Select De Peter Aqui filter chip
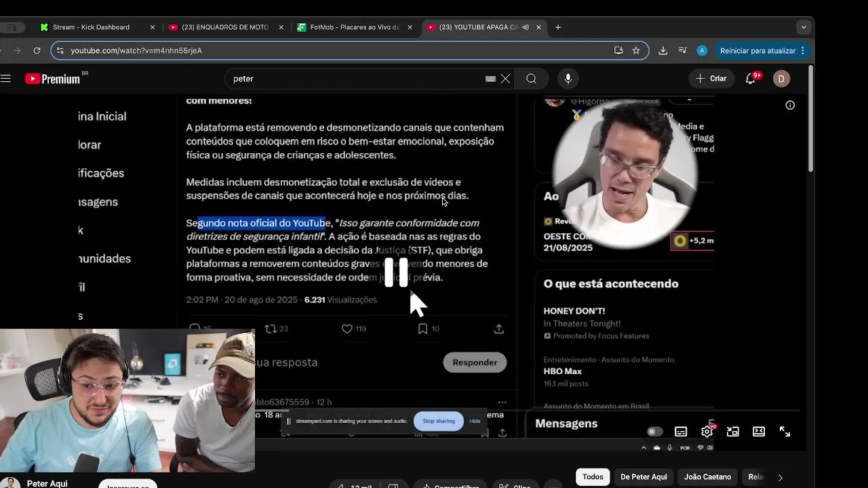Image resolution: width=868 pixels, height=488 pixels. (x=644, y=477)
